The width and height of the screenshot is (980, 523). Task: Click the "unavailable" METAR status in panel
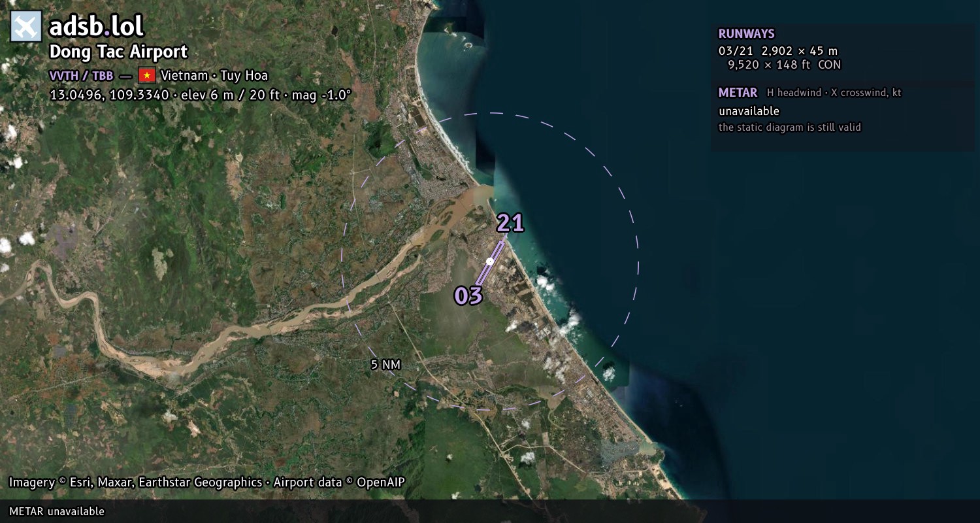pos(749,111)
